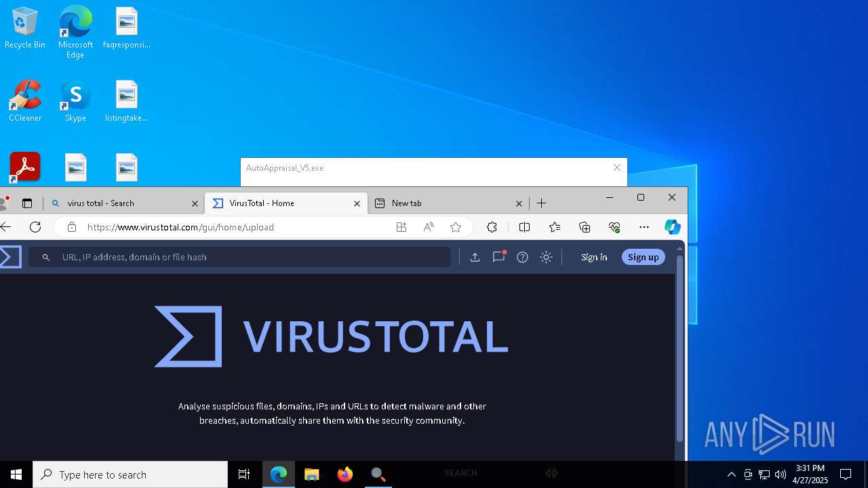
Task: Select the faqresponsi... file on desktop
Action: [x=127, y=28]
